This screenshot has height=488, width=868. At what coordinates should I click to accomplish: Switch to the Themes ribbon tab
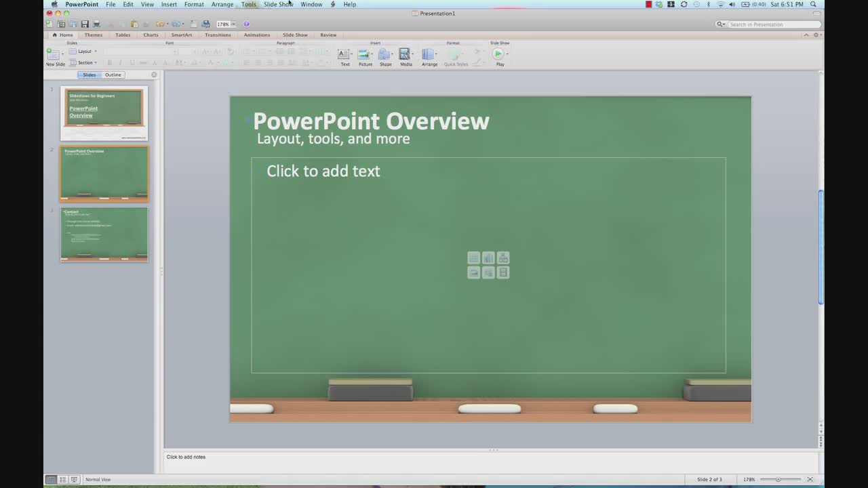(x=94, y=35)
